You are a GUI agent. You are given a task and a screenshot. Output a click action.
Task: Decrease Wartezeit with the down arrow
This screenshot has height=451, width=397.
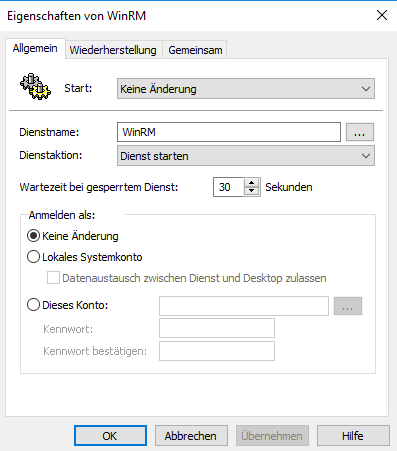tap(252, 191)
